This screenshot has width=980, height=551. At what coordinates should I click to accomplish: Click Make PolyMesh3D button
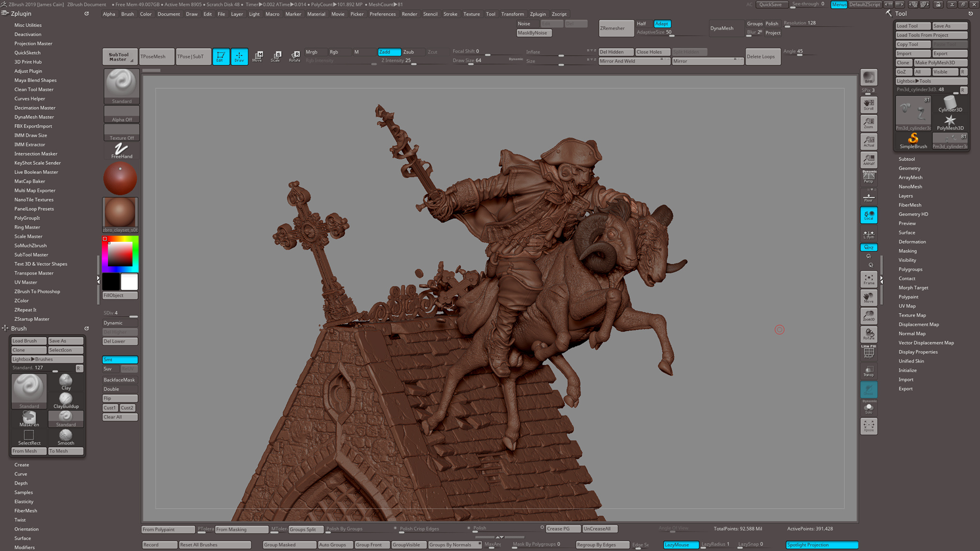[x=941, y=63]
